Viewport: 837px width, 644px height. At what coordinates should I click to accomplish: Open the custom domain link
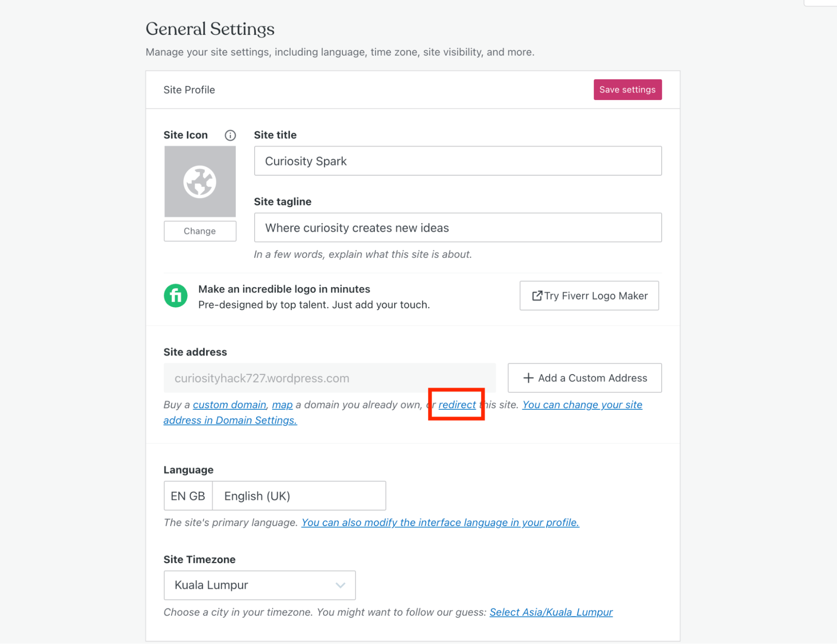click(229, 405)
